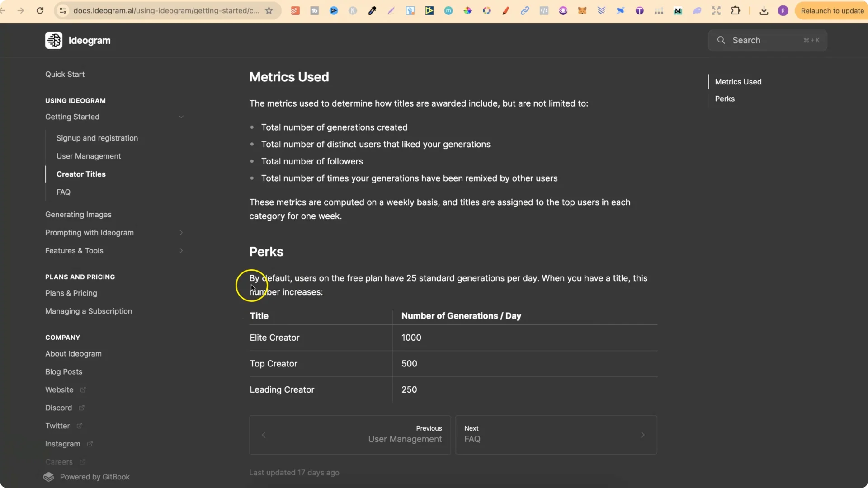Open search using the magnifier icon
Screen dimensions: 868x488
(x=721, y=40)
